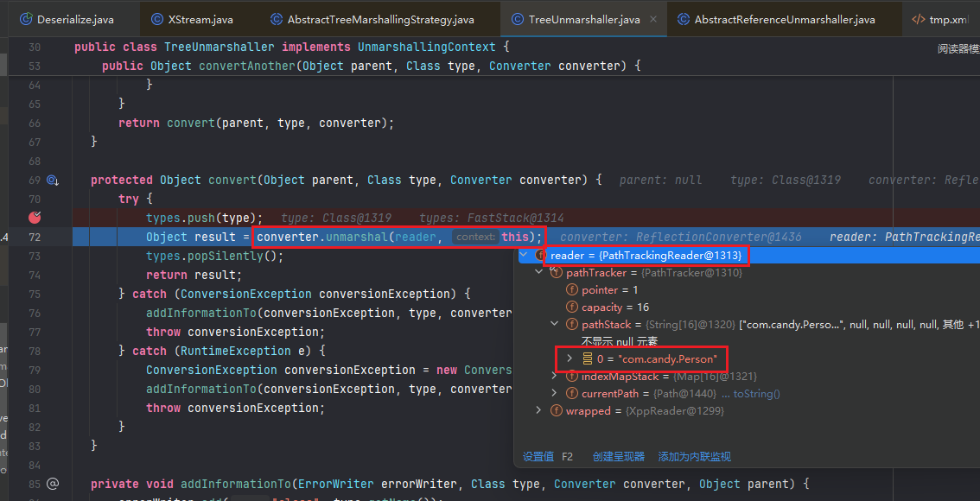
Task: Expand the 0 = "com.candy.Person" entry
Action: 569,358
